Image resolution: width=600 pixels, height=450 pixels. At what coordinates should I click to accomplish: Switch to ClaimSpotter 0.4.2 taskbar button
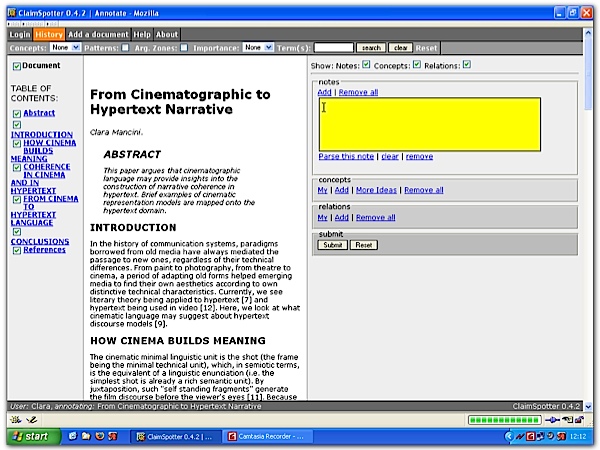point(176,436)
